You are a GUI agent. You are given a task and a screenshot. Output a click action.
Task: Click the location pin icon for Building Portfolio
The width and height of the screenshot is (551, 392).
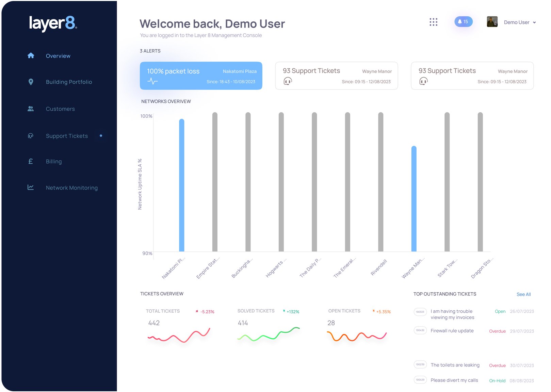(x=31, y=82)
